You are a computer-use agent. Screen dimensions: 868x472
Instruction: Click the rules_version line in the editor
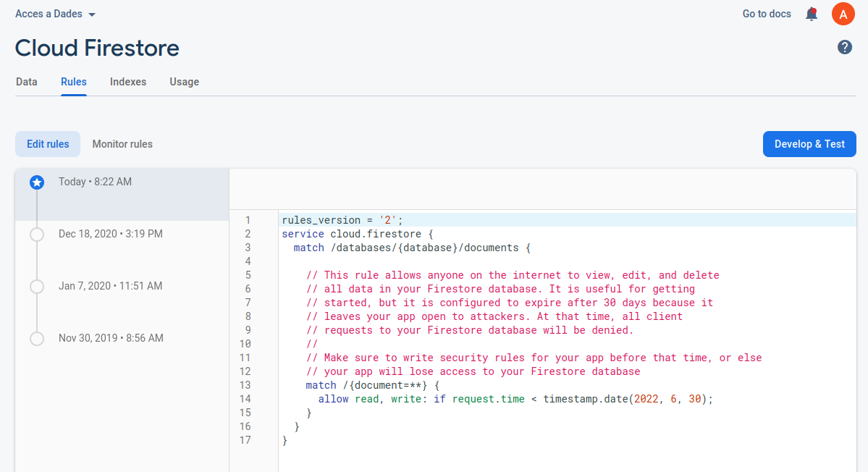[342, 220]
